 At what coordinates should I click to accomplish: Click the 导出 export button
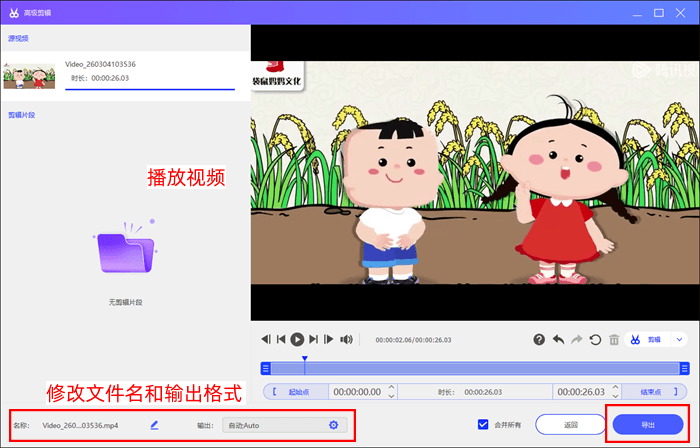coord(648,425)
